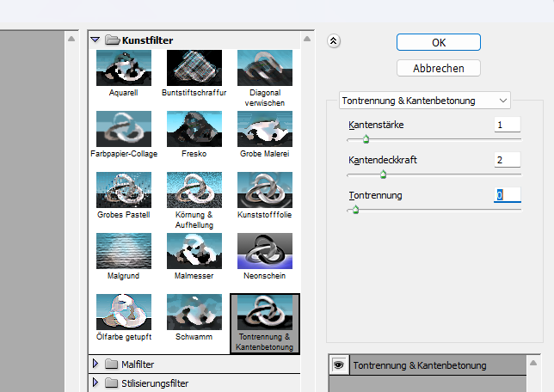Screen dimensions: 554x392
Task: Click the Kantendeckkraft label
Action: pos(383,160)
